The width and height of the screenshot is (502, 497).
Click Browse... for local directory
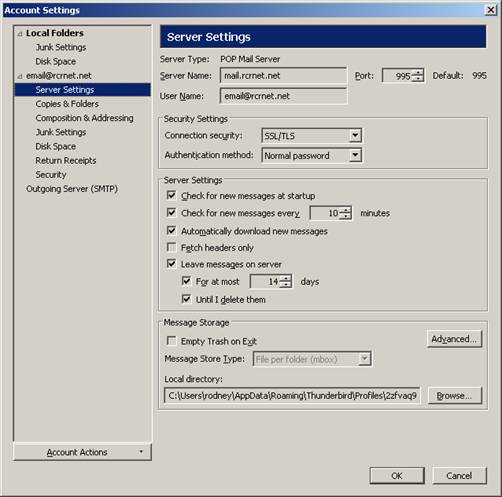click(455, 396)
